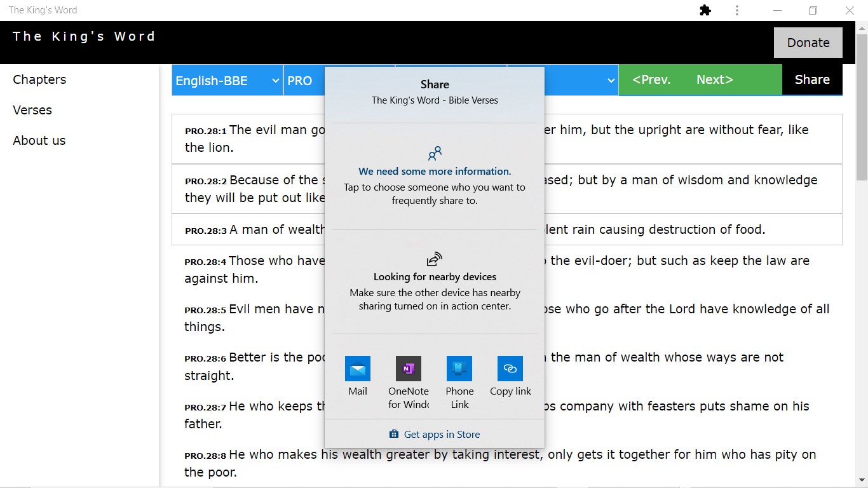Select verse PRO.28:4
Image resolution: width=868 pixels, height=488 pixels.
[x=507, y=269]
